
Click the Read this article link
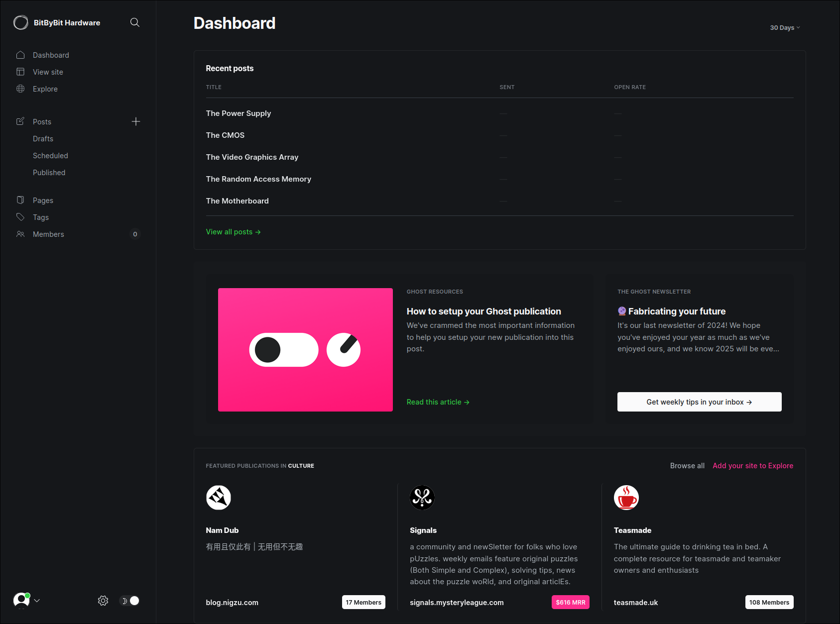click(438, 402)
